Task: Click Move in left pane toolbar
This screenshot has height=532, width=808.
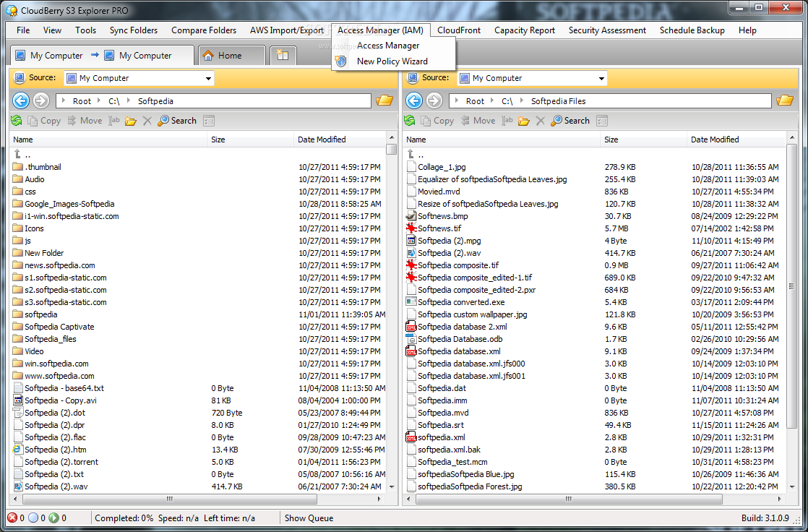Action: pyautogui.click(x=85, y=121)
